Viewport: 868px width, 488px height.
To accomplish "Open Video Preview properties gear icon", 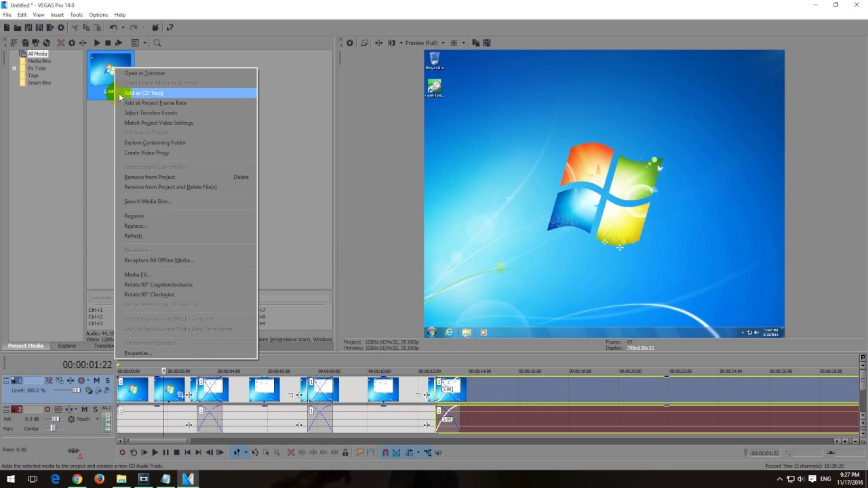I will [350, 43].
